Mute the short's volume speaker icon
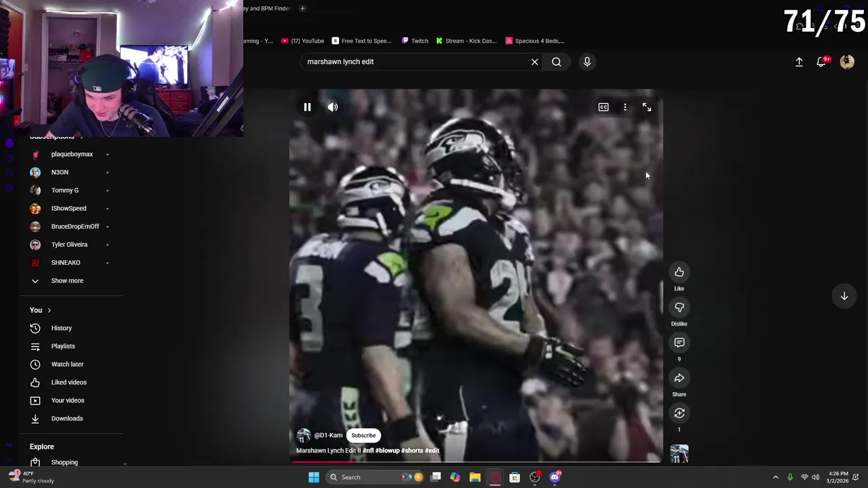Image resolution: width=868 pixels, height=488 pixels. click(x=332, y=107)
